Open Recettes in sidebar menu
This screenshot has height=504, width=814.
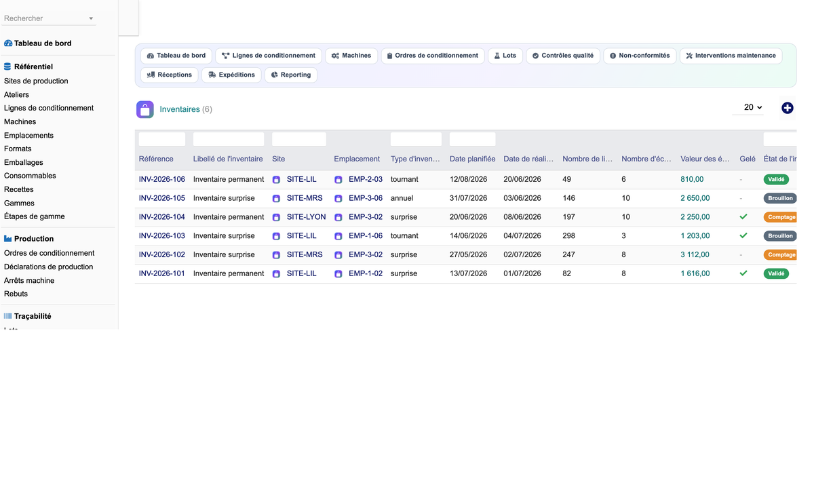19,189
